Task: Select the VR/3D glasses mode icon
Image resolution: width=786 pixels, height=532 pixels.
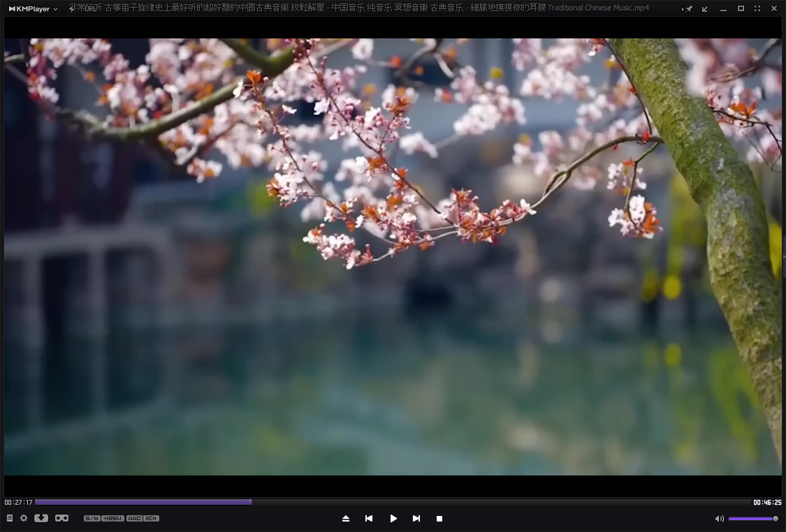Action: point(61,518)
